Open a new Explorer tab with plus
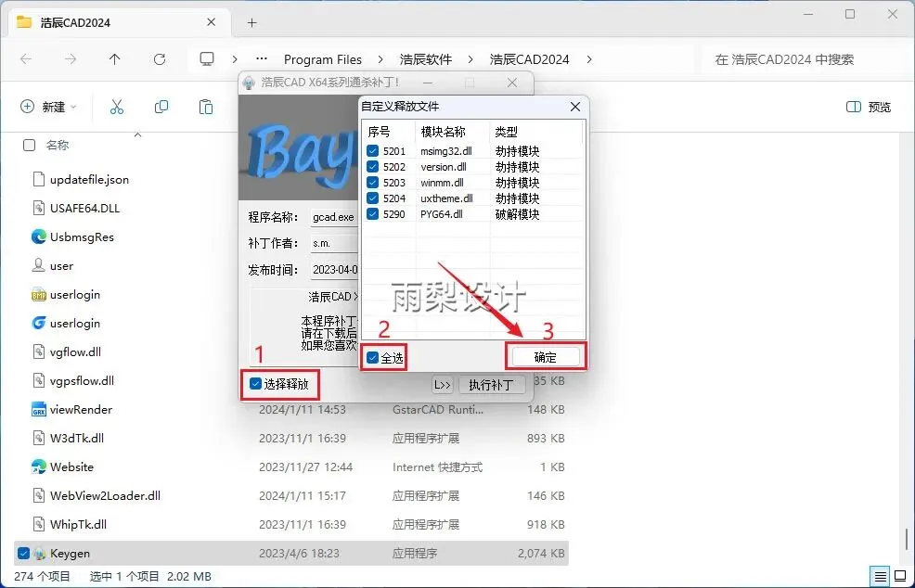The width and height of the screenshot is (915, 588). click(251, 23)
